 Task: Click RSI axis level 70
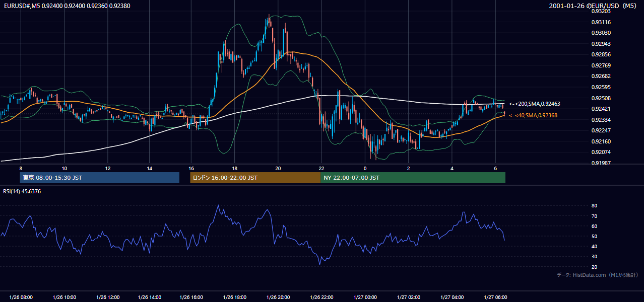(x=594, y=216)
